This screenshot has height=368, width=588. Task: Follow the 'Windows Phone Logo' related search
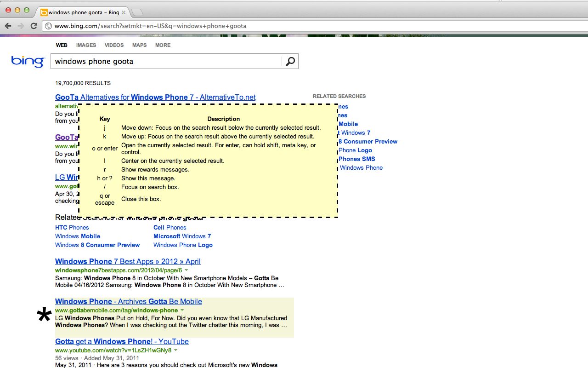[183, 245]
